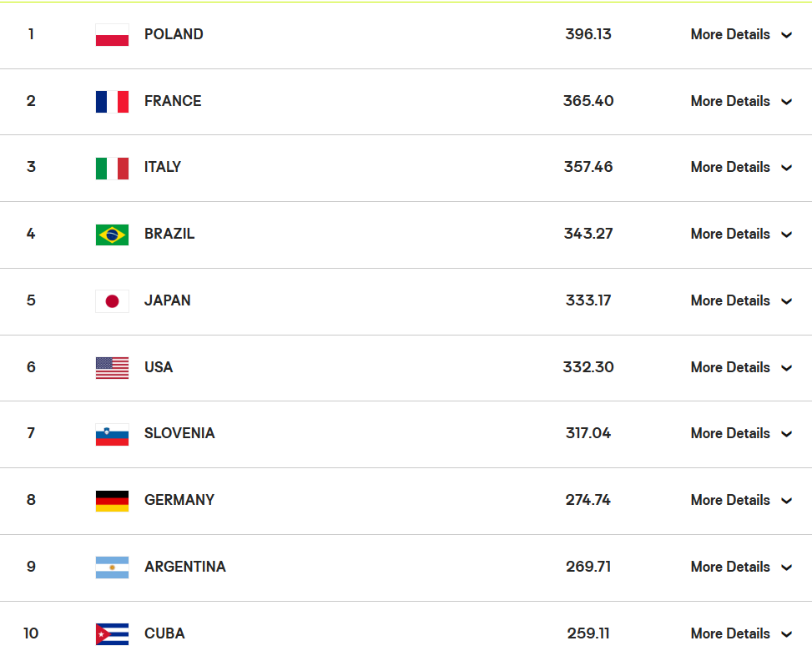Screen dimensions: 812x666
Task: Expand More Details chevron for Slovenia
Action: [787, 434]
